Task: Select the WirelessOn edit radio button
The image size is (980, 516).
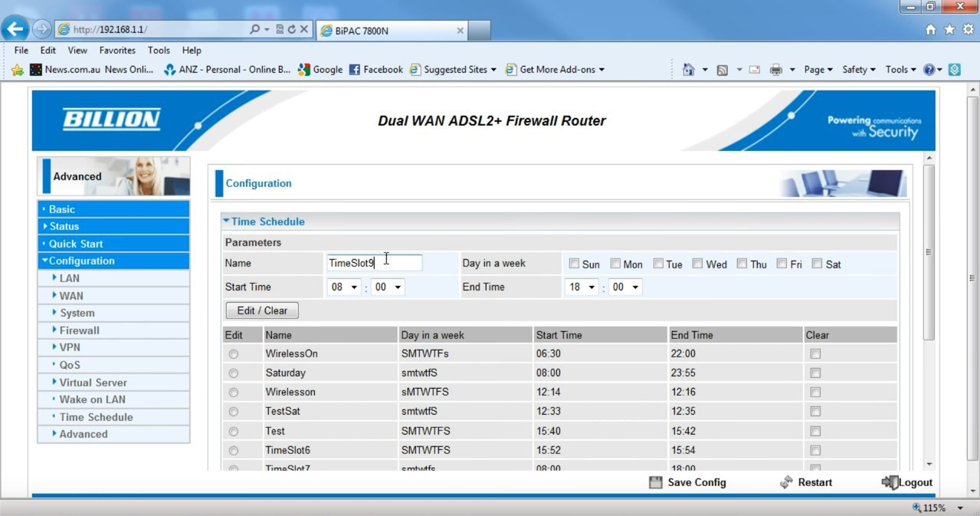Action: click(x=233, y=354)
